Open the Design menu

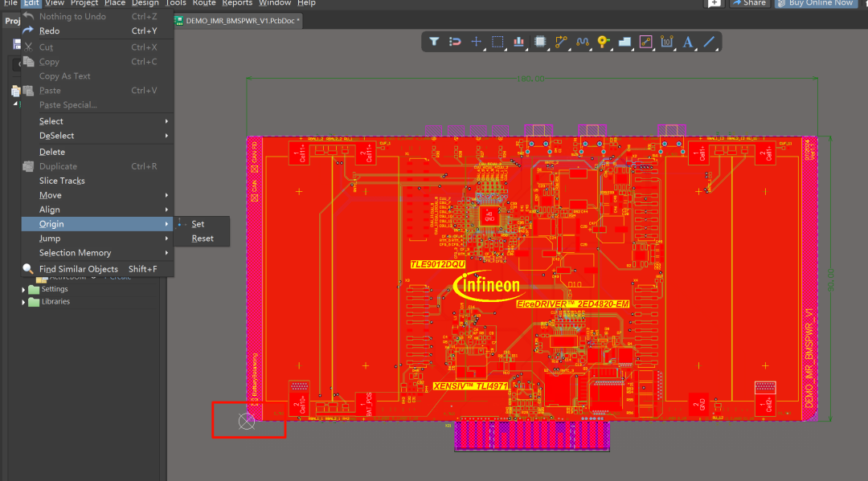point(145,2)
